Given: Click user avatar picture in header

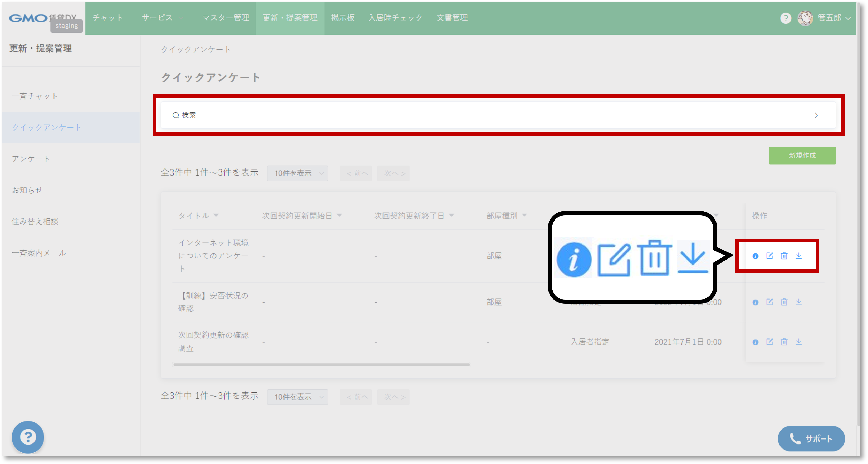Looking at the screenshot, I should tap(805, 18).
